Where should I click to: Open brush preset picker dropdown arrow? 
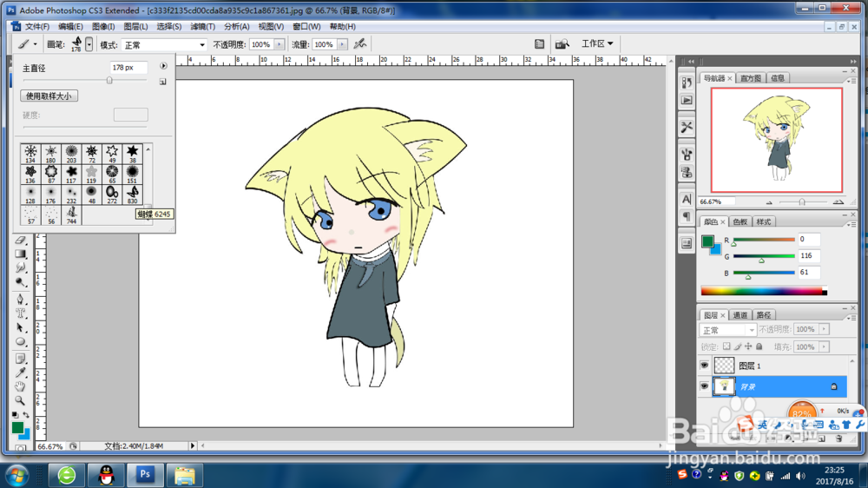(89, 45)
